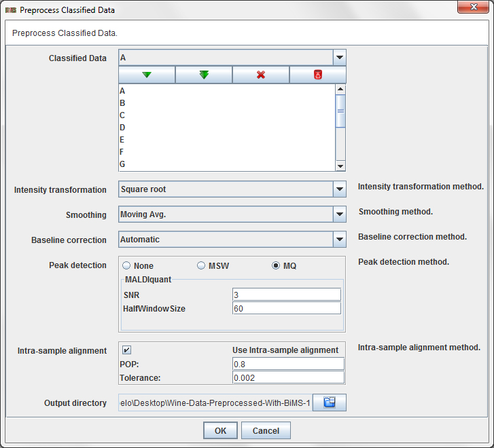Select item F in the list
This screenshot has width=494, height=448.
[227, 152]
